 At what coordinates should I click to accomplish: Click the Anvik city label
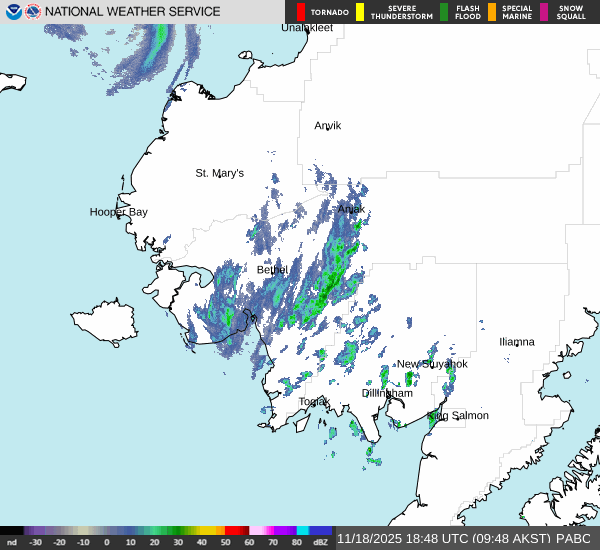[x=327, y=126]
